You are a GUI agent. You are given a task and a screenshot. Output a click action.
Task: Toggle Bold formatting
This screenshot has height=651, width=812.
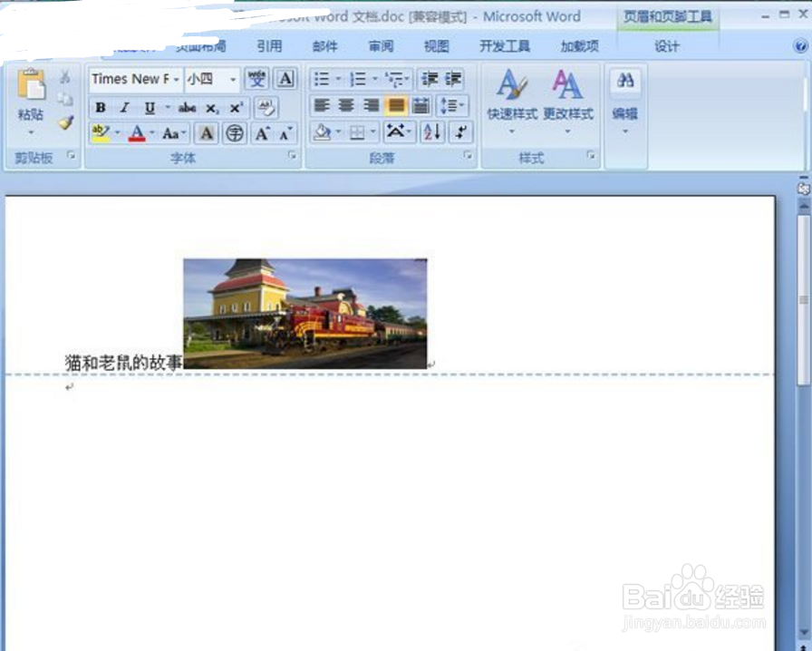point(101,108)
